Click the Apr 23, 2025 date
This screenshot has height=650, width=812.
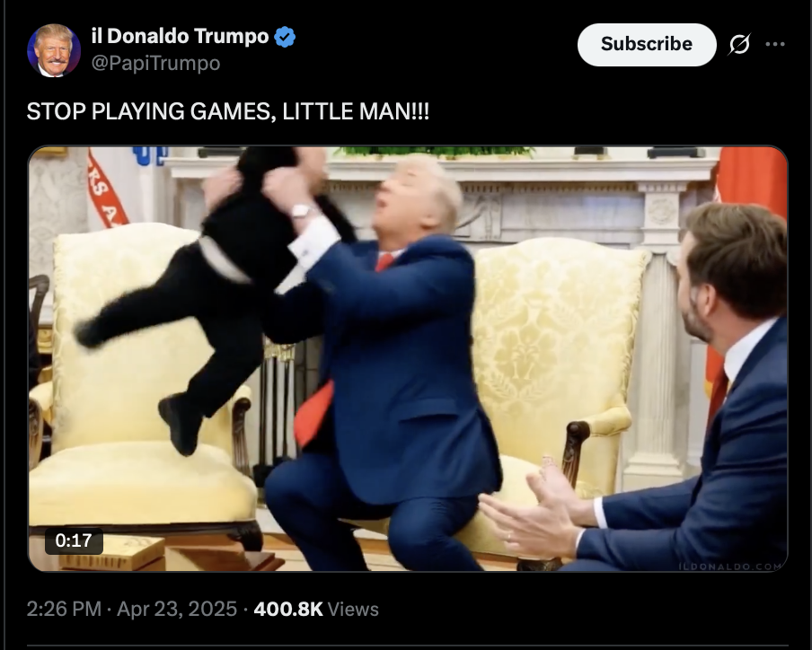[177, 609]
